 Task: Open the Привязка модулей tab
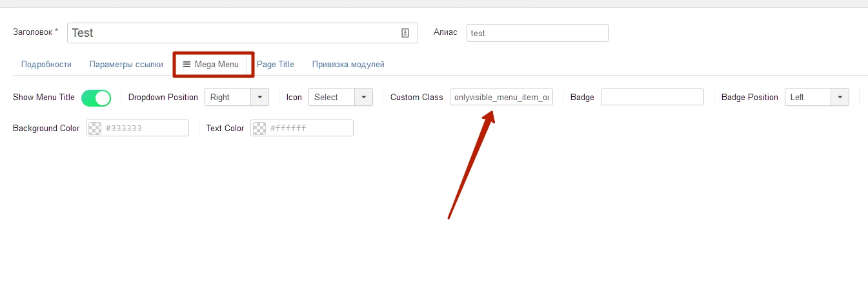348,65
